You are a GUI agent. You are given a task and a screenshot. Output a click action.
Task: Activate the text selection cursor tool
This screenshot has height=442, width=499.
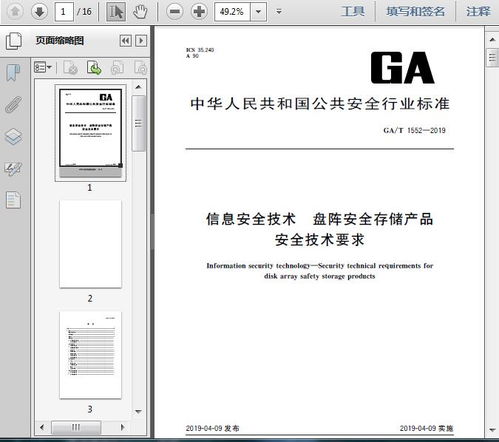point(116,12)
